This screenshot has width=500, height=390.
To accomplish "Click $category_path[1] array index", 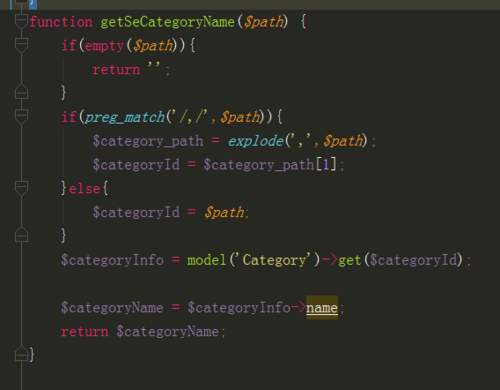I will click(270, 165).
